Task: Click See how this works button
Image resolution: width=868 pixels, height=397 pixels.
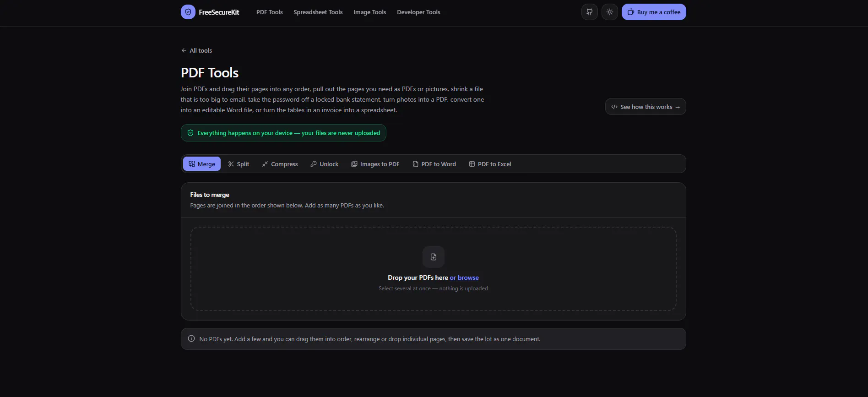Action: point(646,107)
